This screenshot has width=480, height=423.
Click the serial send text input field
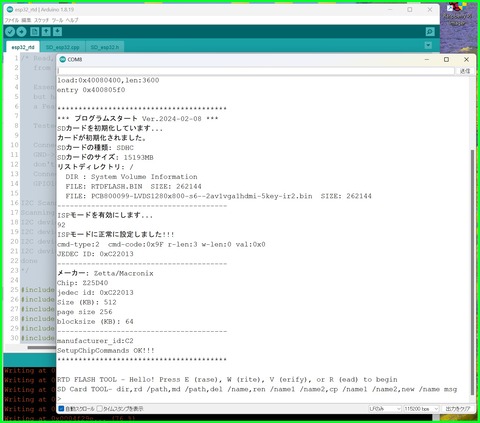256,71
